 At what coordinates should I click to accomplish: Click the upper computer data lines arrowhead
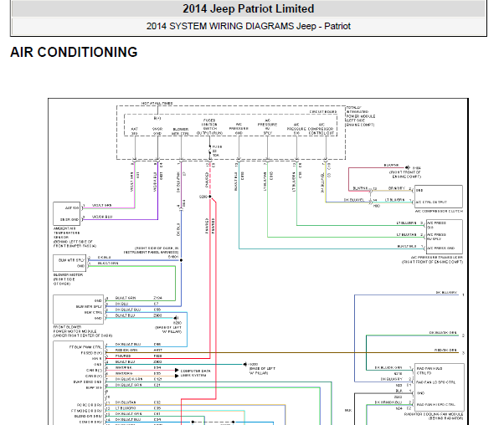click(x=177, y=371)
